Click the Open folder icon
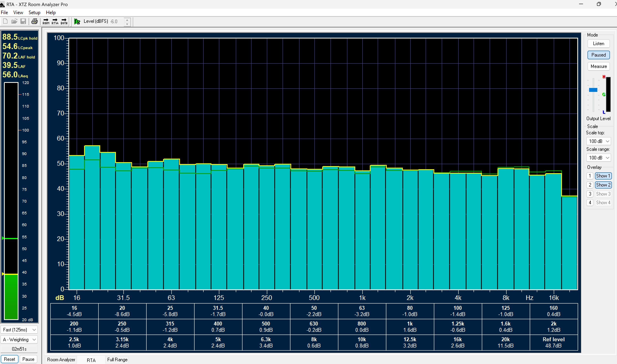The height and width of the screenshot is (364, 617). tap(14, 22)
